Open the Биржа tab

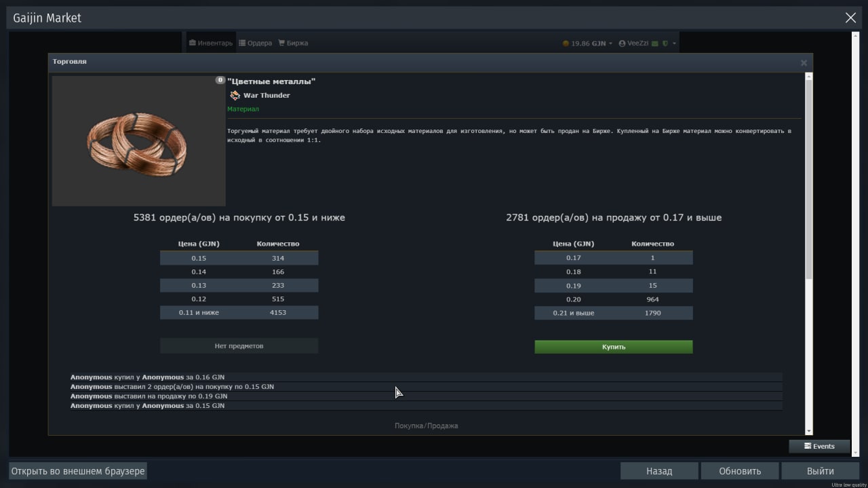click(x=293, y=43)
